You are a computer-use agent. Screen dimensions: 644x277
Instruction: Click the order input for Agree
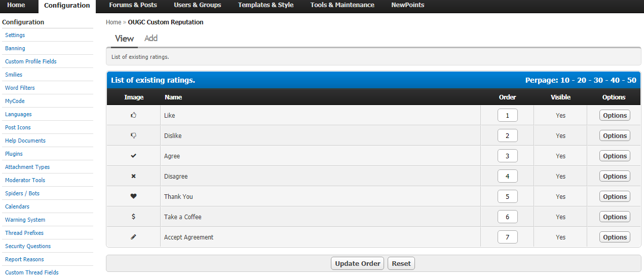tap(507, 156)
